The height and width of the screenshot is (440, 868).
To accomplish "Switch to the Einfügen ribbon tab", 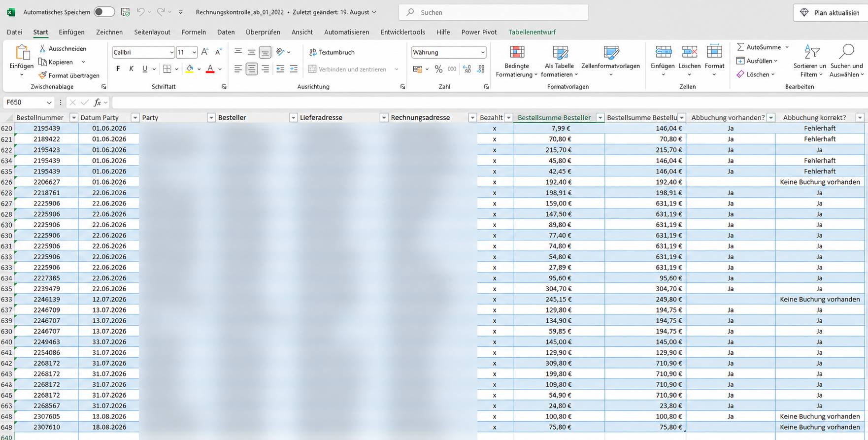I will (x=71, y=32).
